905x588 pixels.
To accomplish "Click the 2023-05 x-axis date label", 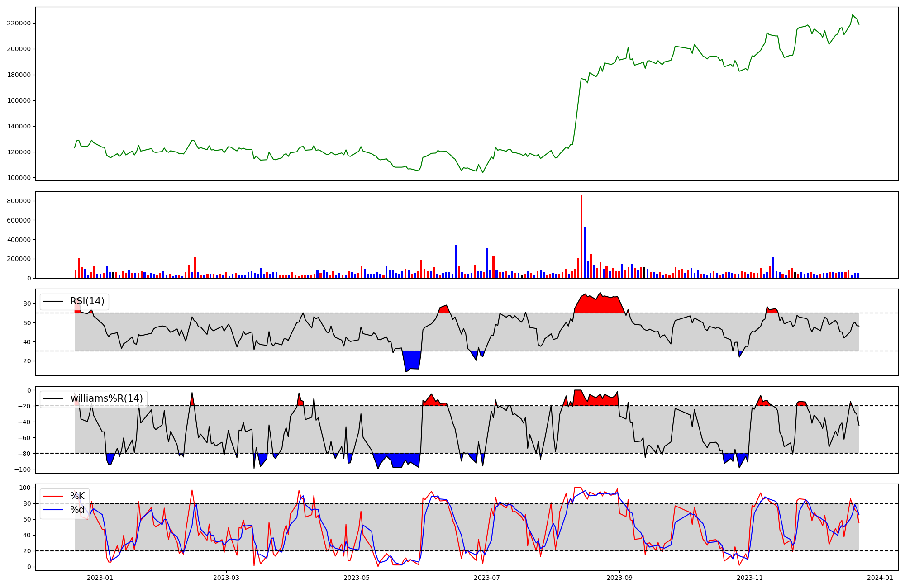I will pyautogui.click(x=357, y=578).
